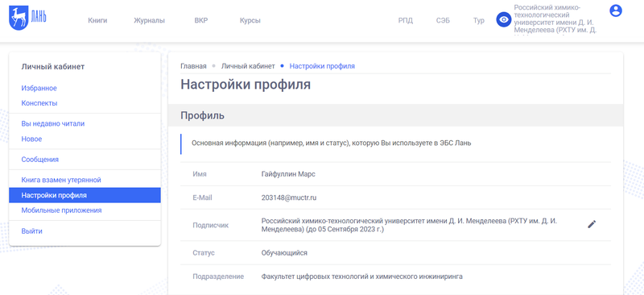
Task: Go to Личный кабинет breadcrumb
Action: 248,66
